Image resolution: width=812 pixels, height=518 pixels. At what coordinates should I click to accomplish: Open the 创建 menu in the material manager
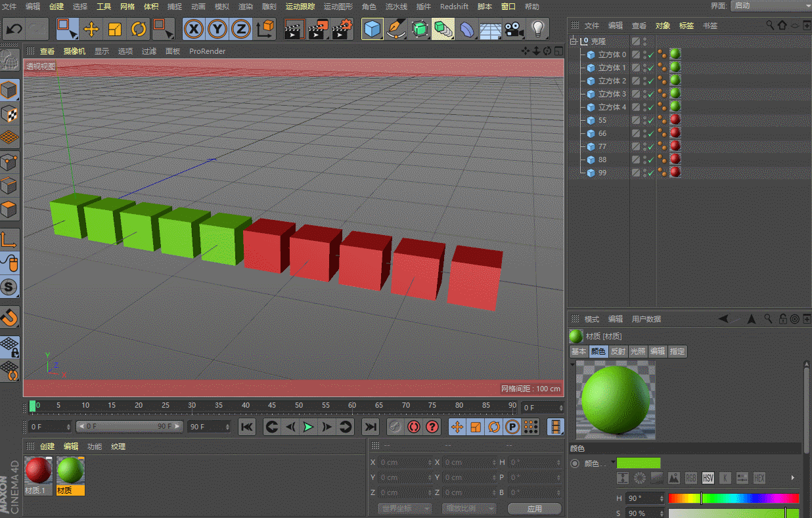tap(47, 446)
